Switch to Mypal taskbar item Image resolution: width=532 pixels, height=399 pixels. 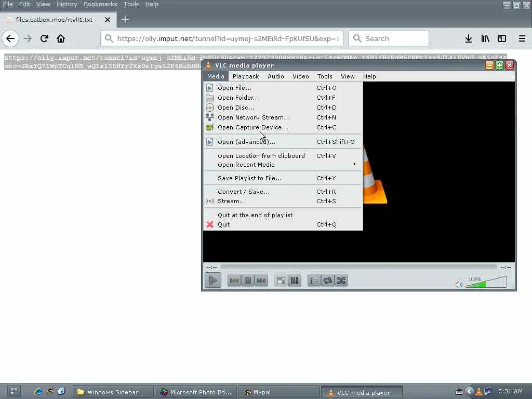click(279, 392)
